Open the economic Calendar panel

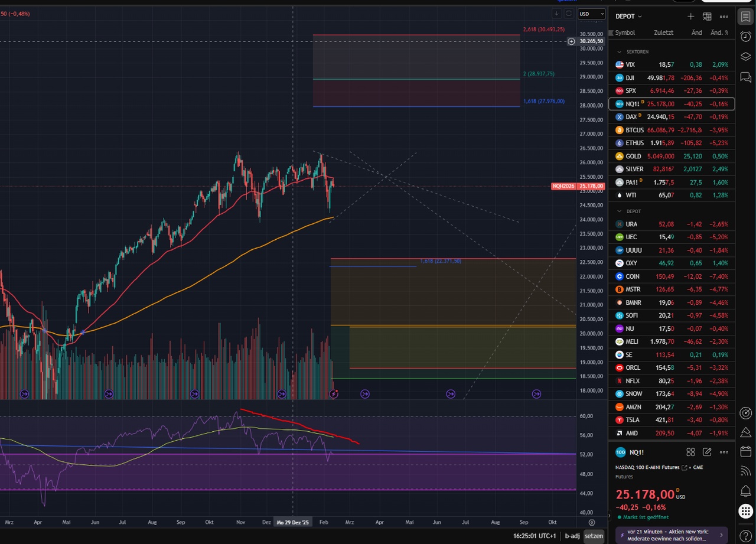745,451
